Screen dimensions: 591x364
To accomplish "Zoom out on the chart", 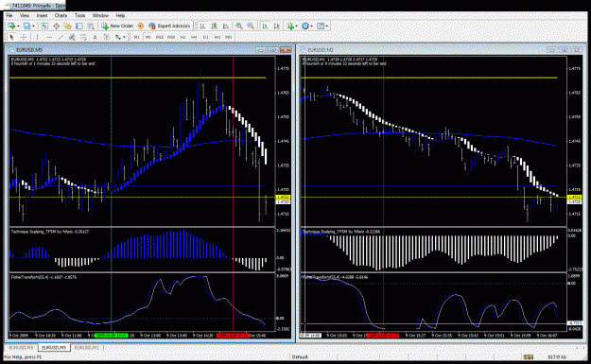I will click(x=251, y=26).
